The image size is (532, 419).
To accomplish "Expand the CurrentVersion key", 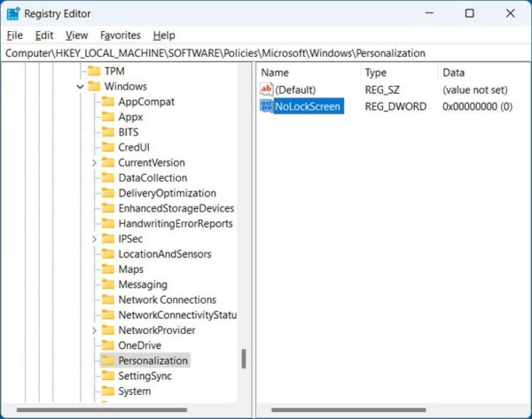I will pyautogui.click(x=95, y=163).
